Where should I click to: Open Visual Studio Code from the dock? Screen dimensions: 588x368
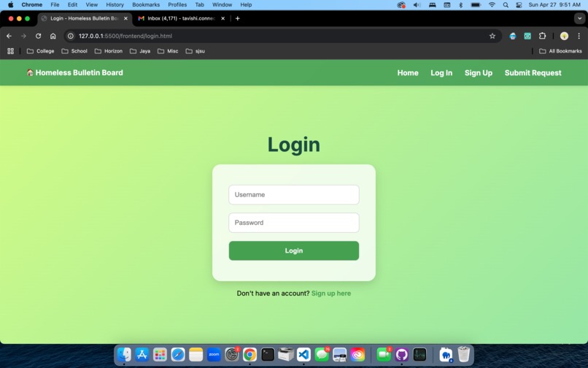(303, 354)
